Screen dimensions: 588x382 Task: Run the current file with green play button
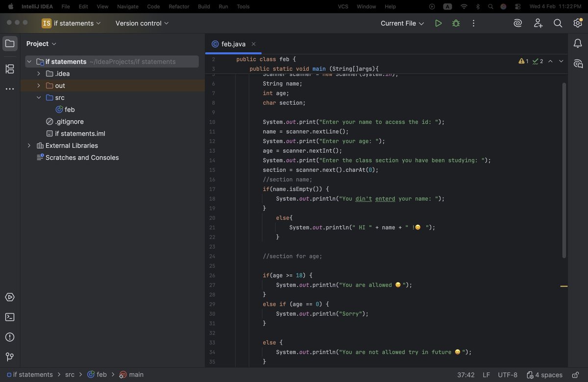click(438, 23)
